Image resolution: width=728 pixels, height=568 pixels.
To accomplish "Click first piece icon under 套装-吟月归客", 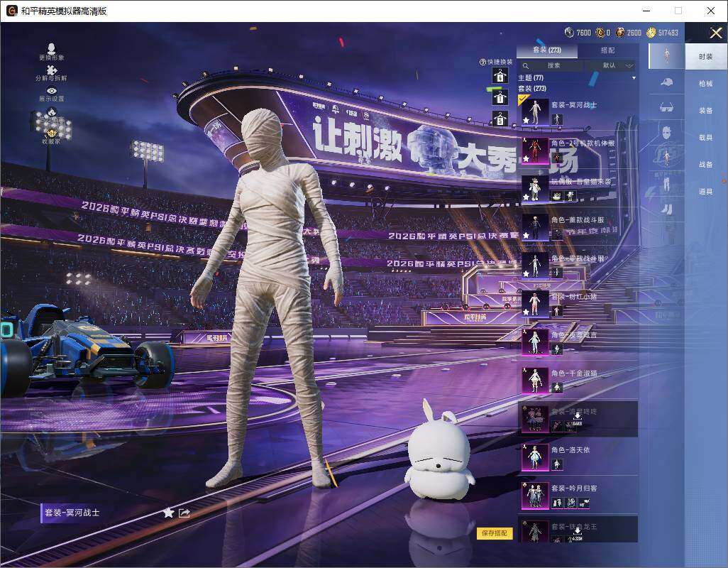I will [557, 503].
